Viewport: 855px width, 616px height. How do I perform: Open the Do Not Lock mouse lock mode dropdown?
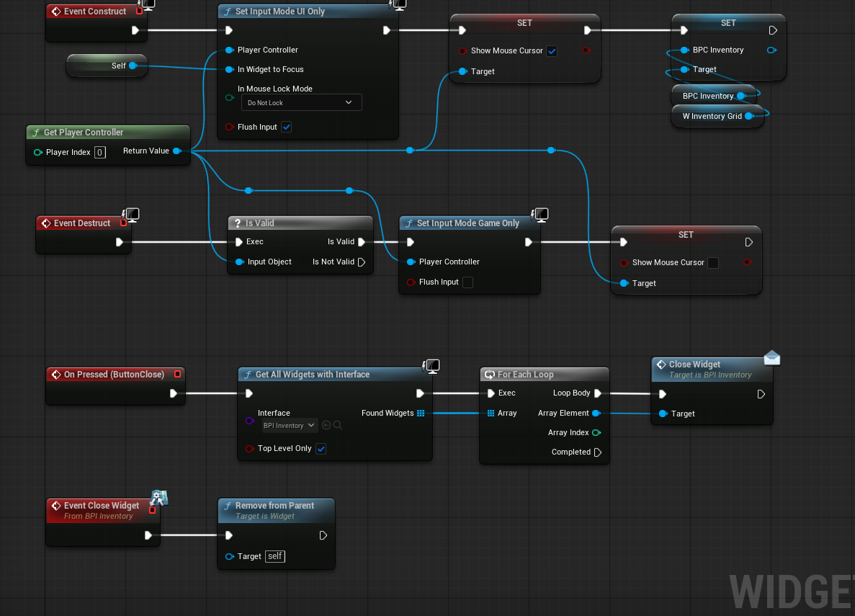click(302, 102)
